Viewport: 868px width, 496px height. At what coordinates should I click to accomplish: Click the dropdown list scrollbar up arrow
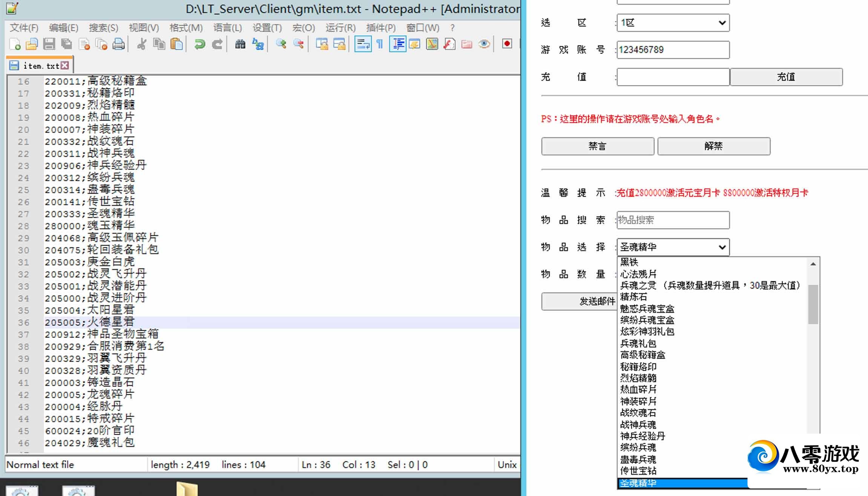click(x=813, y=264)
